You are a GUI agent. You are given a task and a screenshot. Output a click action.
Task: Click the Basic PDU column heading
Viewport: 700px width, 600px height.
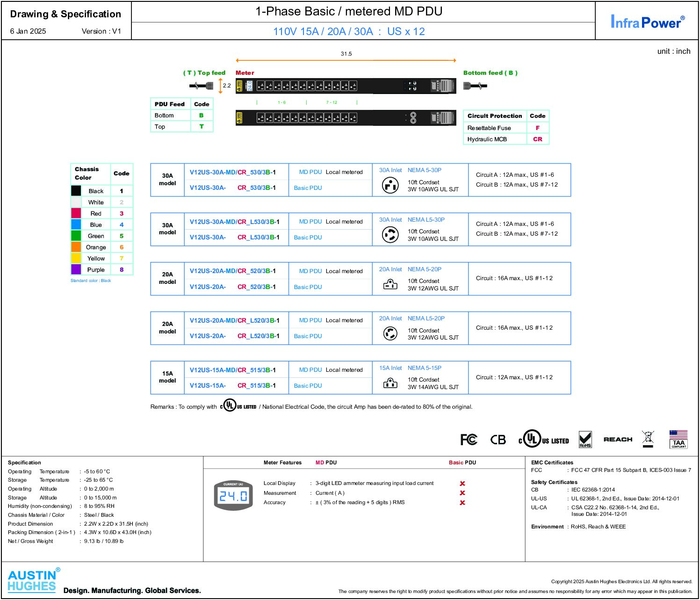tap(462, 463)
